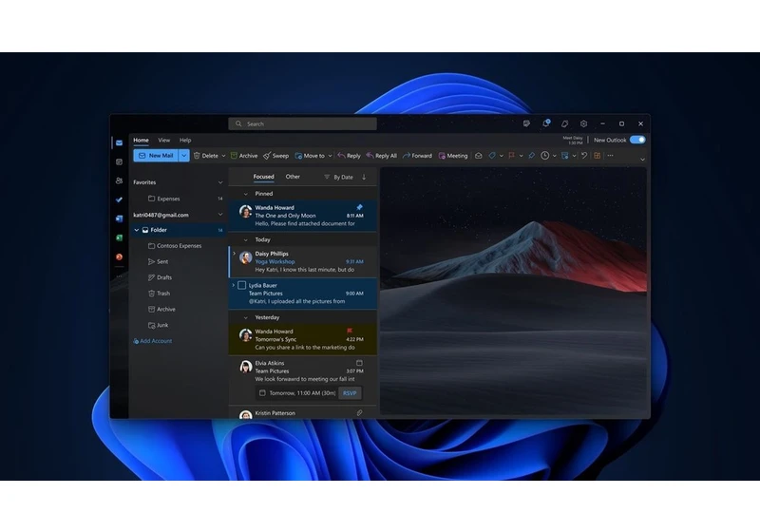The image size is (760, 532).
Task: Open more toolbar options ellipsis
Action: pyautogui.click(x=611, y=156)
